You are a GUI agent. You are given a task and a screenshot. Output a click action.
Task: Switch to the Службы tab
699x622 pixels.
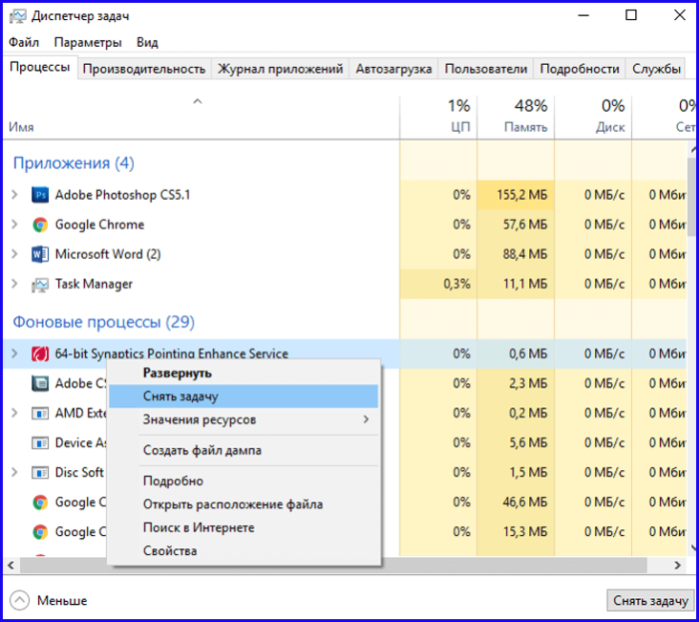pos(656,69)
